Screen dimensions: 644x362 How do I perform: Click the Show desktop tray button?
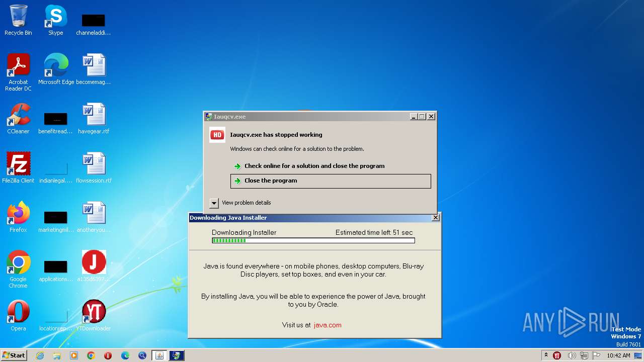pos(638,355)
